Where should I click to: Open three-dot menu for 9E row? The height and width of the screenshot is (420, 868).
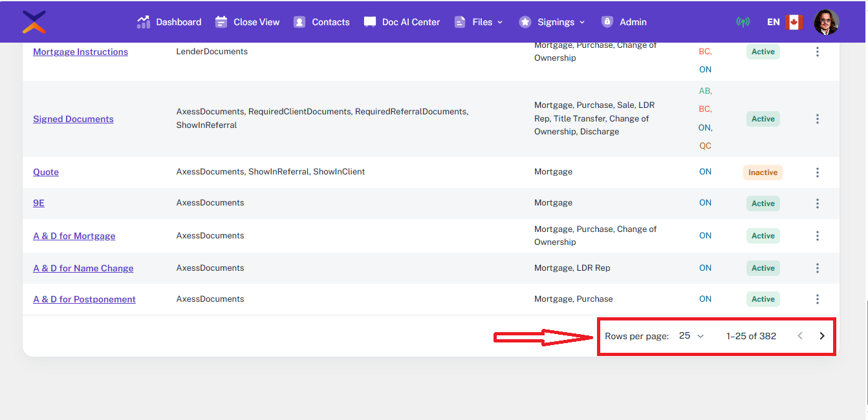[x=818, y=204]
